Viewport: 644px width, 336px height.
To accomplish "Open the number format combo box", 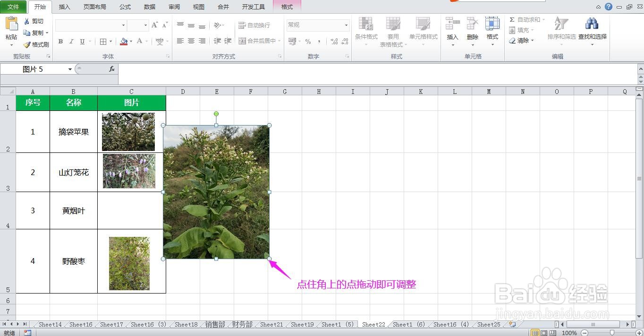I will tap(317, 25).
